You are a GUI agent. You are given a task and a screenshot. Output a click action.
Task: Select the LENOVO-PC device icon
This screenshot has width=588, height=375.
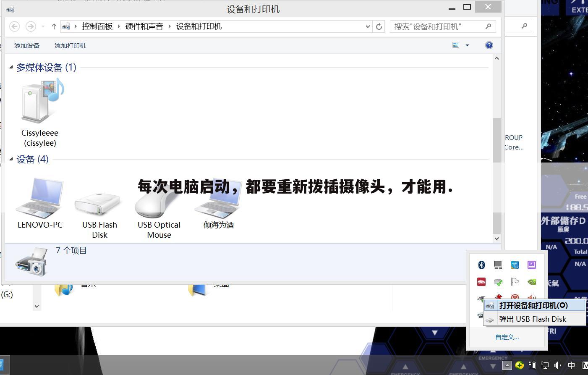pyautogui.click(x=40, y=204)
